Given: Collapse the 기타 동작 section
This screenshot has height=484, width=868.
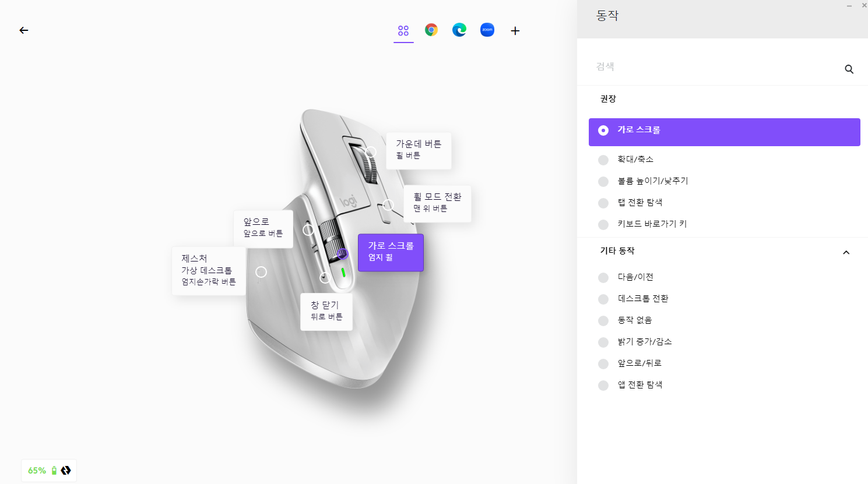Looking at the screenshot, I should tap(846, 252).
